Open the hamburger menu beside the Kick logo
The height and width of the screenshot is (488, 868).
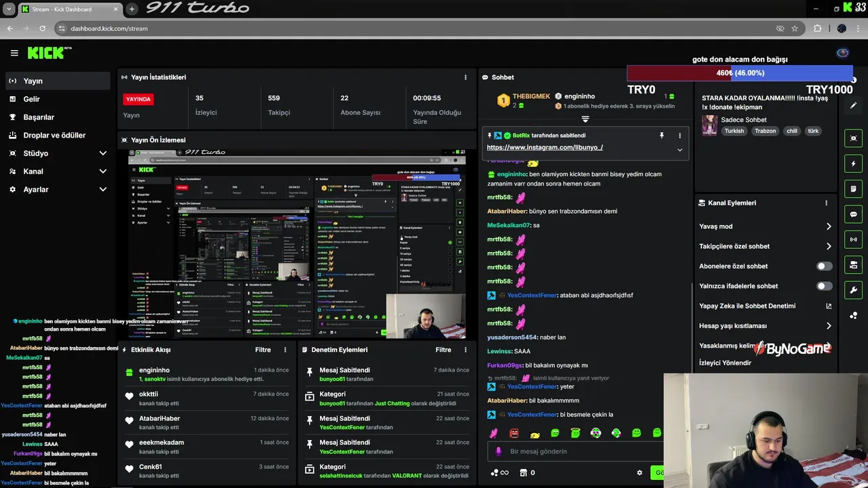point(14,53)
